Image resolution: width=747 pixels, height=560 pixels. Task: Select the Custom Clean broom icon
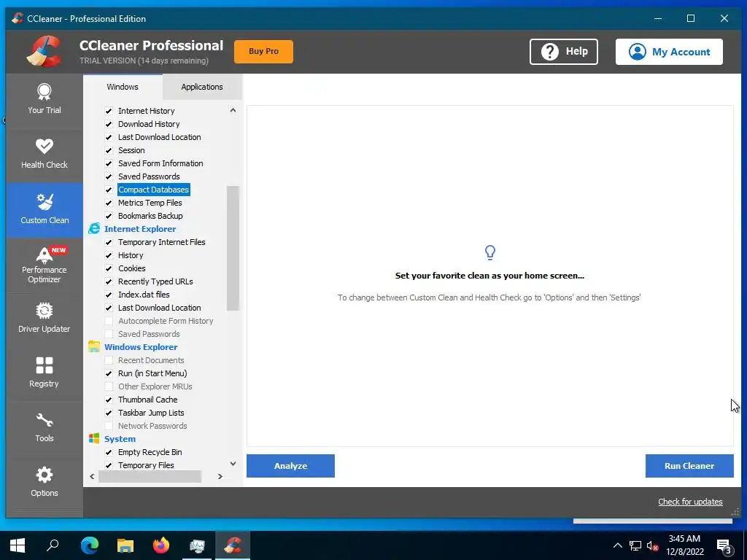click(44, 201)
